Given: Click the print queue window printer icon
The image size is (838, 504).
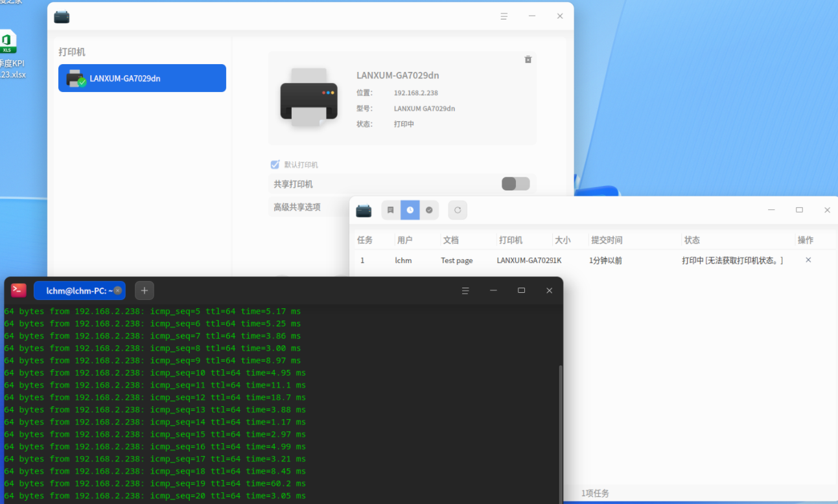Looking at the screenshot, I should click(x=364, y=211).
